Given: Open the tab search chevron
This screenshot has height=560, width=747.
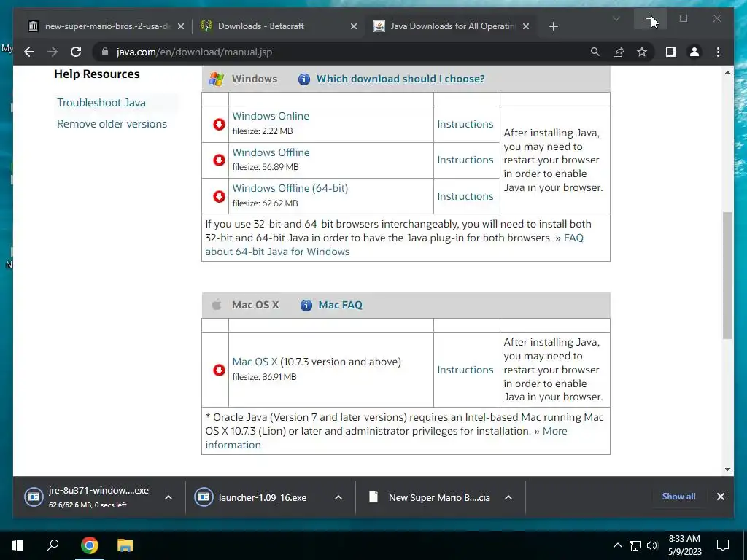Looking at the screenshot, I should 616,18.
